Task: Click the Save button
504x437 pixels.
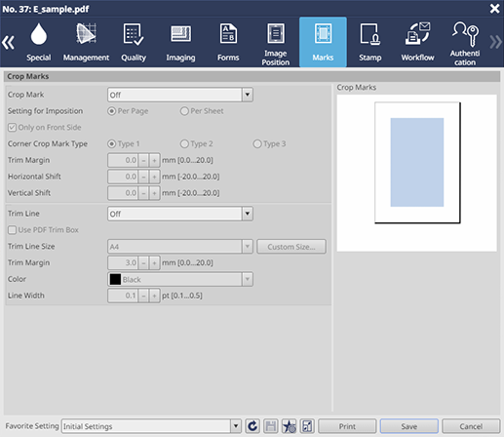Action: pyautogui.click(x=409, y=426)
